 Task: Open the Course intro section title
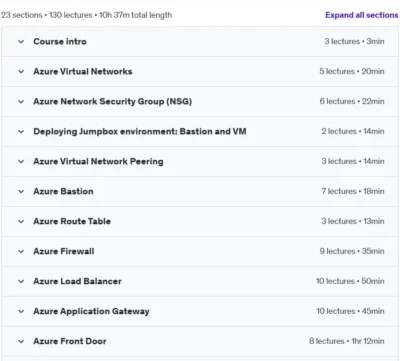pos(60,42)
